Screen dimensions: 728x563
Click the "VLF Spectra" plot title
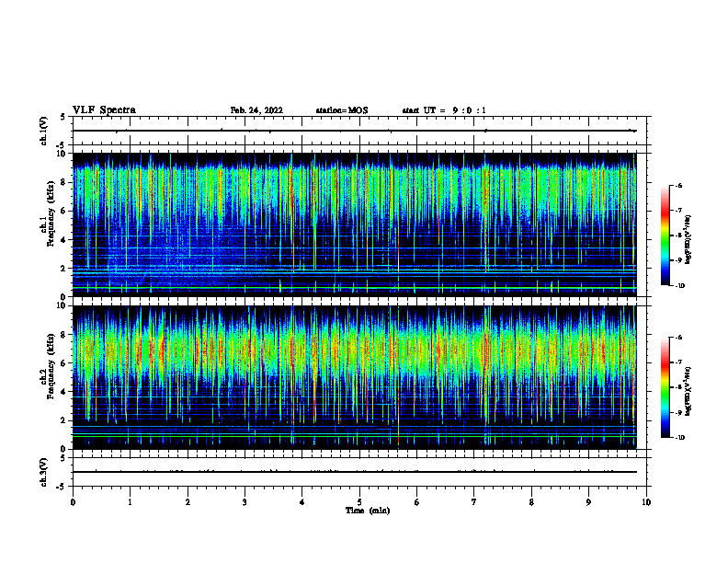(x=104, y=110)
